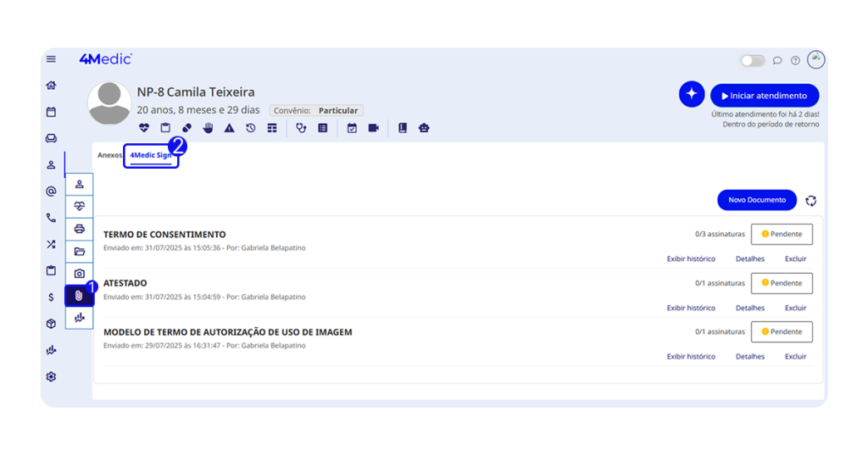Excluir the Atestado document
Viewport: 868px width, 456px height.
[795, 308]
